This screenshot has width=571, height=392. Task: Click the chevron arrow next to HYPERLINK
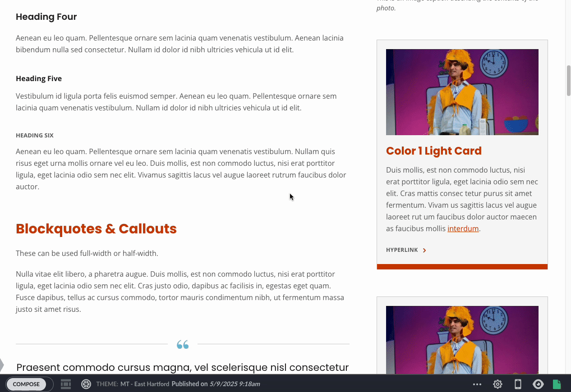tap(424, 250)
